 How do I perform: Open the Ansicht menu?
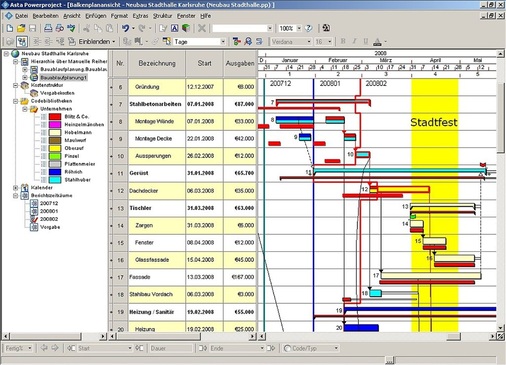coord(72,16)
